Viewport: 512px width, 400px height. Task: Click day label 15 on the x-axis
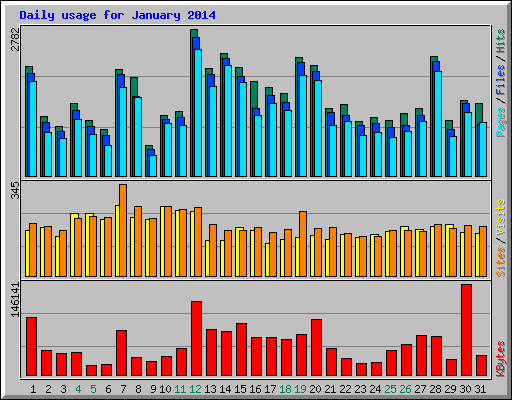coord(240,389)
